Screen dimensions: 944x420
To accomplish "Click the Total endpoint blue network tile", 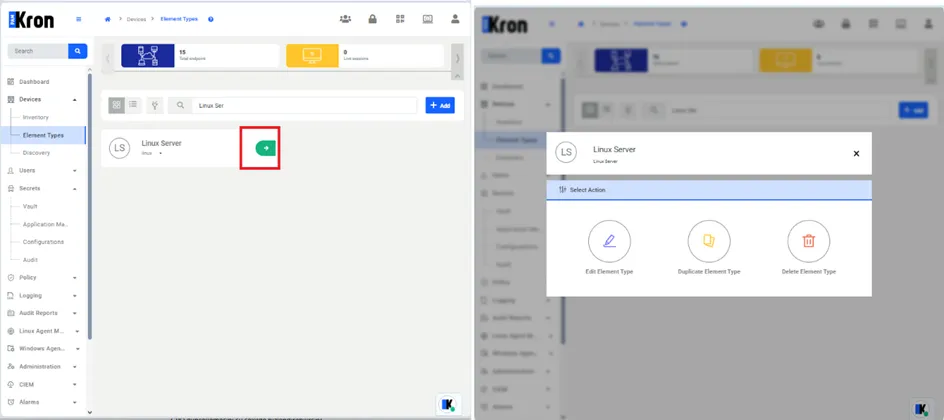I will 148,55.
